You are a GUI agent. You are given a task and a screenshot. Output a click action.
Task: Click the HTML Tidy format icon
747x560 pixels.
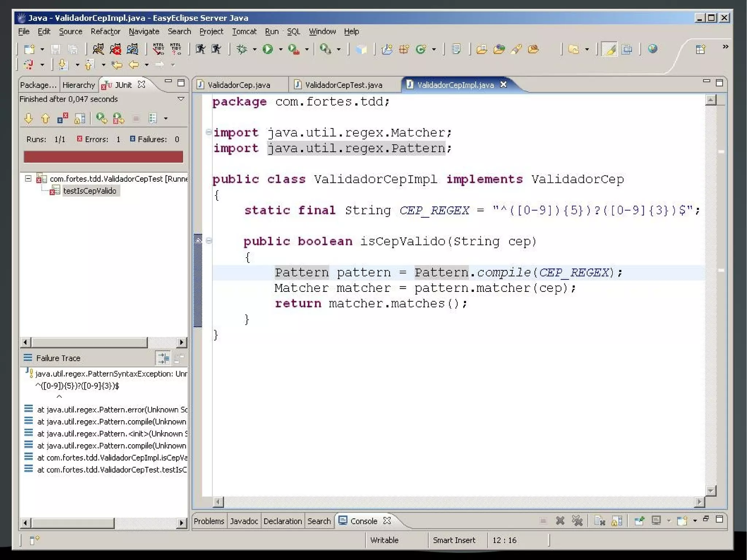tap(158, 49)
